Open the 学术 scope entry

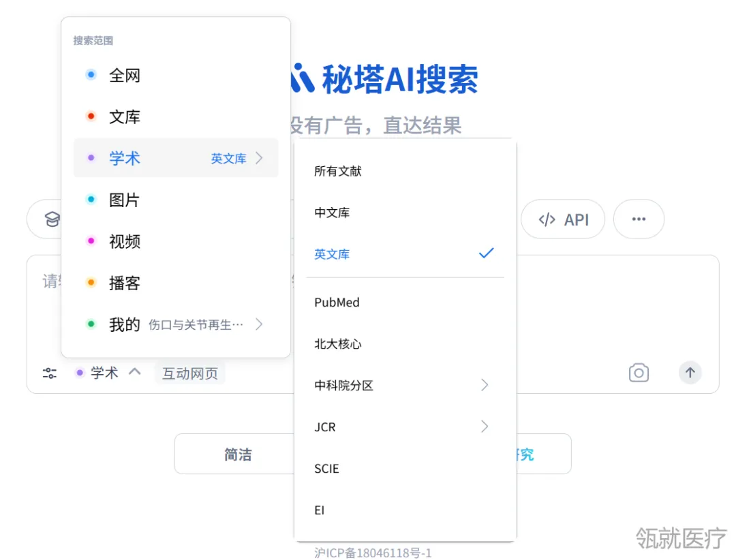pyautogui.click(x=176, y=158)
